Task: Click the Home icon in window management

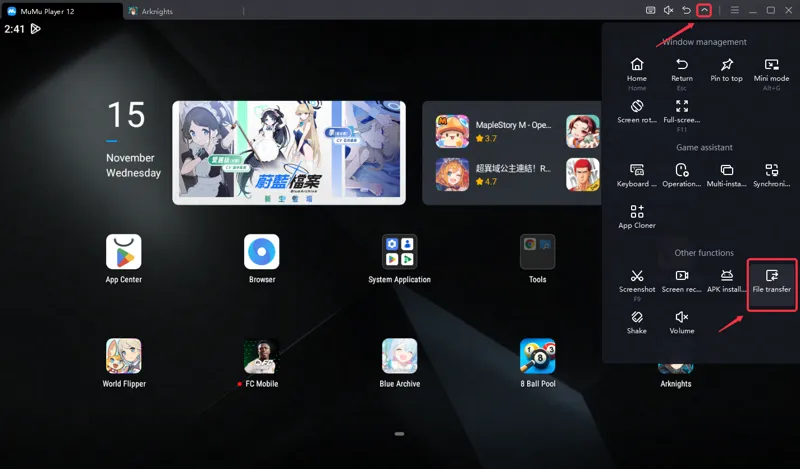Action: [x=637, y=64]
